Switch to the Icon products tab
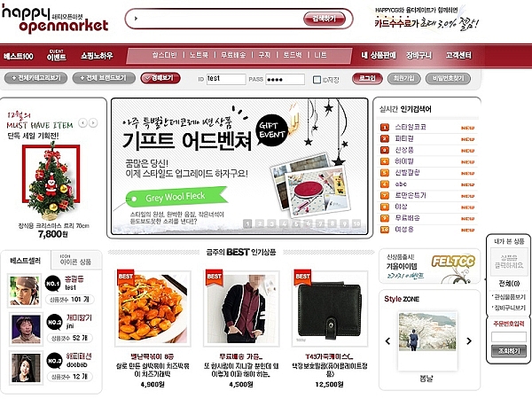This screenshot has width=532, height=399. tap(76, 260)
